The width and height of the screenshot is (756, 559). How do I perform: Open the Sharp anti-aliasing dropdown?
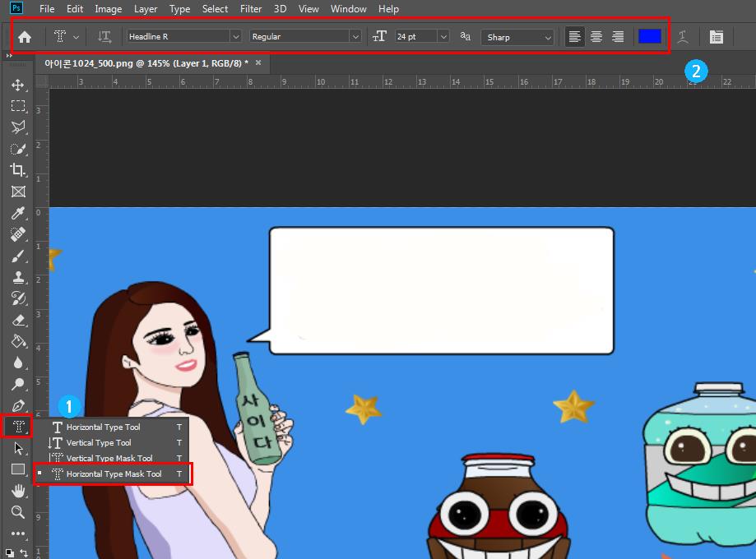point(547,37)
